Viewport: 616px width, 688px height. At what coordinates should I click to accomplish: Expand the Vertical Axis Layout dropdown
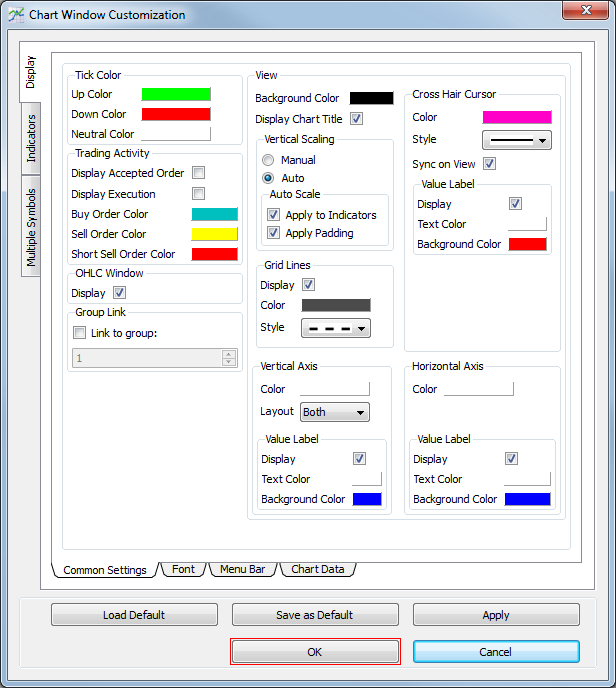335,412
